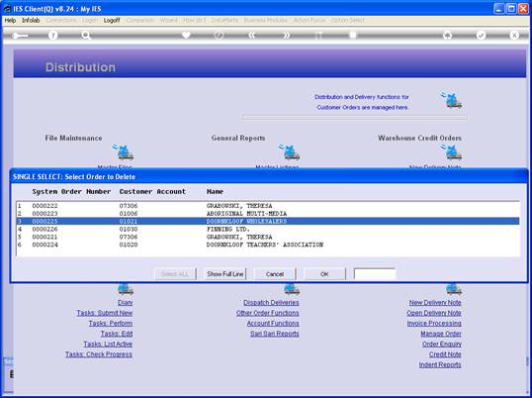The width and height of the screenshot is (532, 398).
Task: Click the OK button in dialog
Action: coord(324,274)
